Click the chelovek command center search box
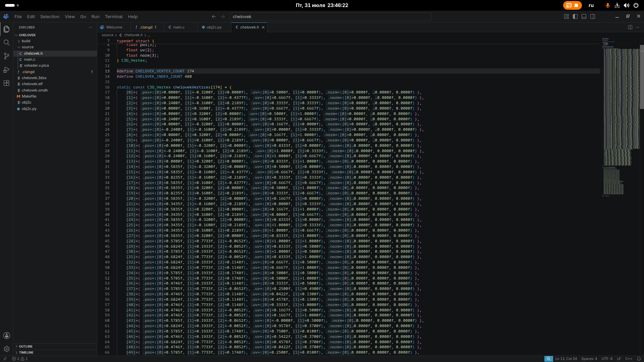Screen dimensions: 644x362 click(330, 16)
